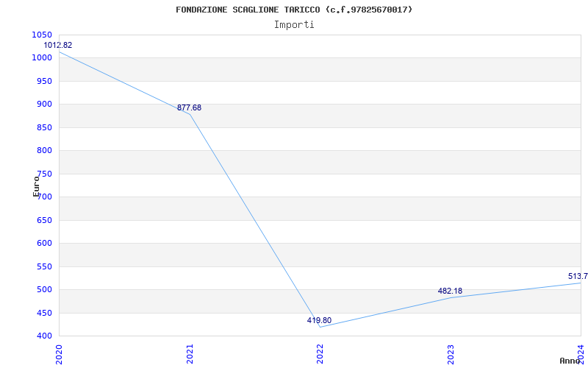This screenshot has width=588, height=368.
Task: Click the 750 y-axis tick label
Action: [x=44, y=174]
